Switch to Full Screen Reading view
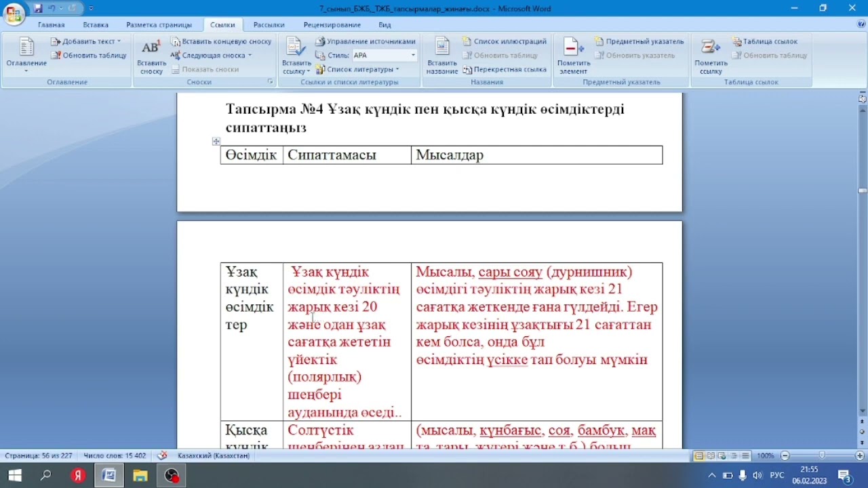Screen dimensions: 868x488 pyautogui.click(x=711, y=455)
